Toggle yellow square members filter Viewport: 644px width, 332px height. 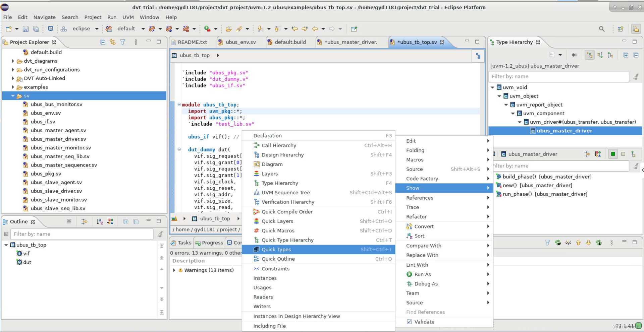623,154
